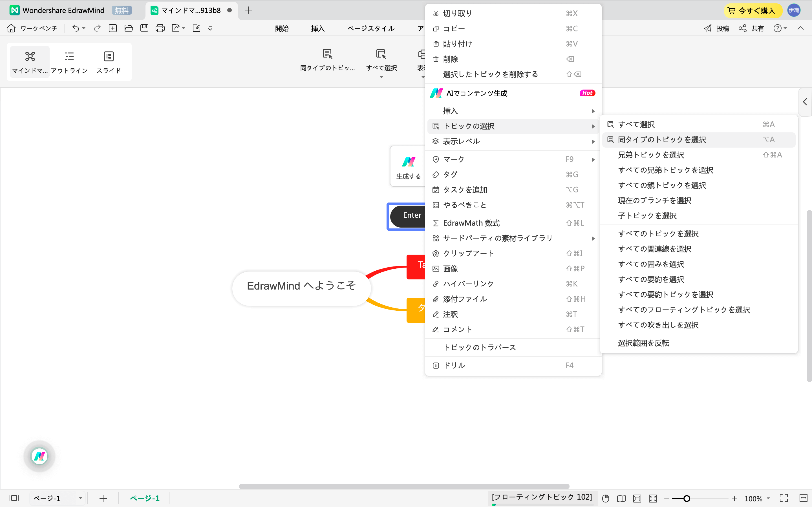
Task: Open the ページスタイル ribbon tab
Action: pyautogui.click(x=370, y=28)
